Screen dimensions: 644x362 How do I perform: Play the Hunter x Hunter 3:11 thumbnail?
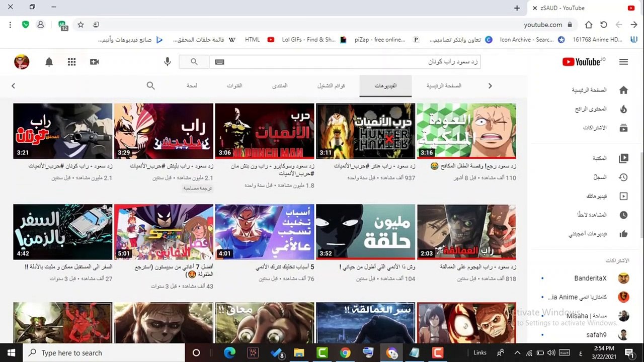tap(366, 131)
